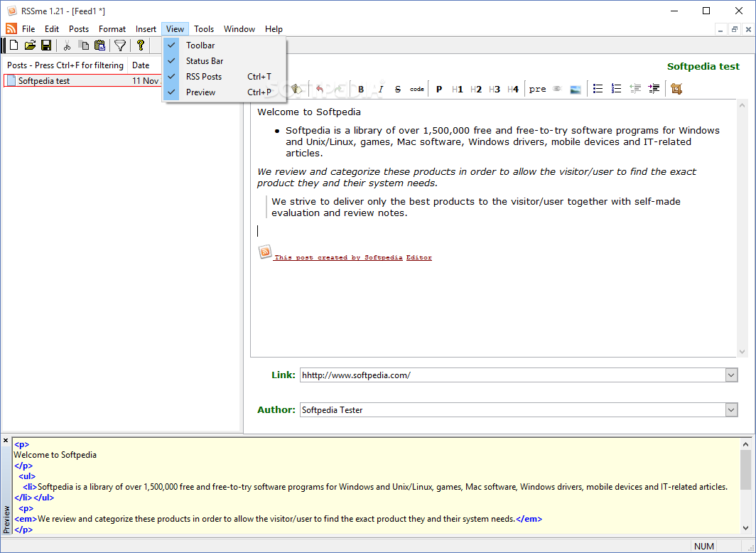
Task: Apply Paragraph style with P icon
Action: pos(439,89)
